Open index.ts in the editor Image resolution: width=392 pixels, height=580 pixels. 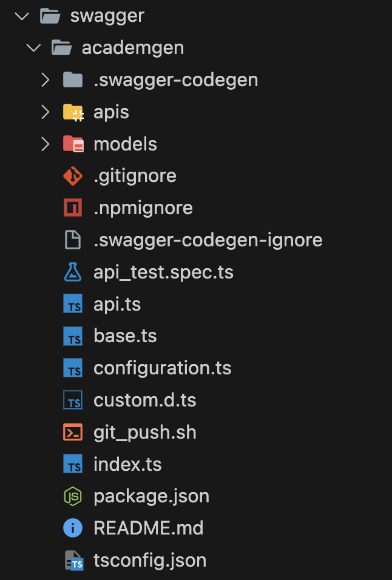[127, 465]
